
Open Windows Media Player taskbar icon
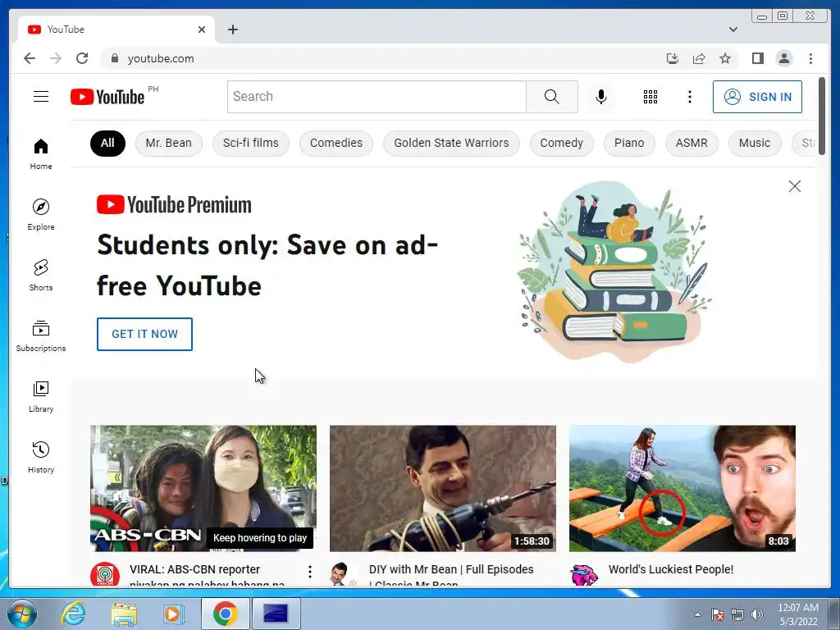pyautogui.click(x=172, y=614)
